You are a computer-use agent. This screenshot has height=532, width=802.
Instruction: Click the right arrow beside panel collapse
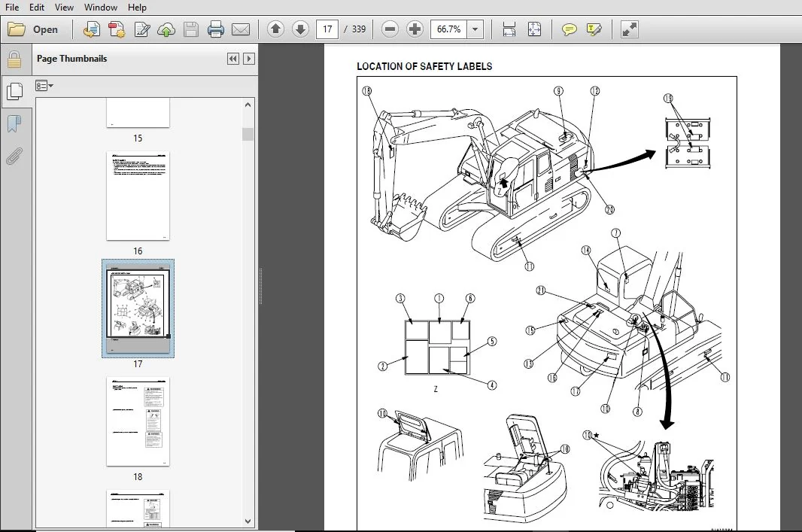tap(248, 59)
